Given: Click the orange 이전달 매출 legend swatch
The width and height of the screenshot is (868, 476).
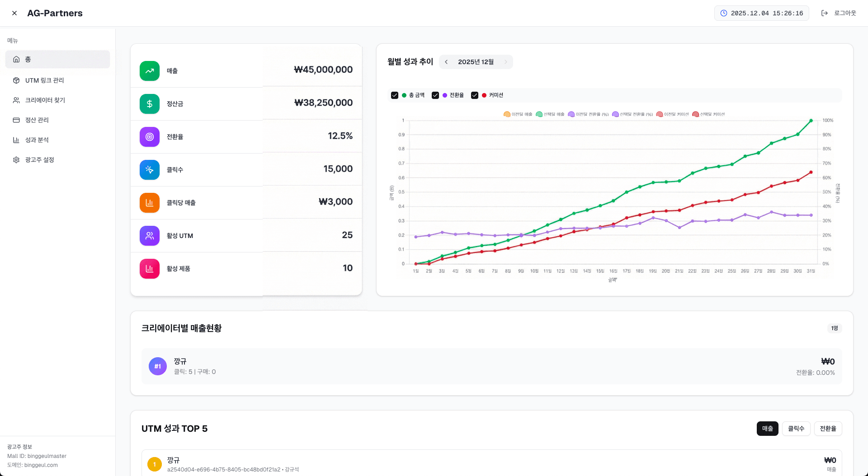Looking at the screenshot, I should click(x=507, y=114).
